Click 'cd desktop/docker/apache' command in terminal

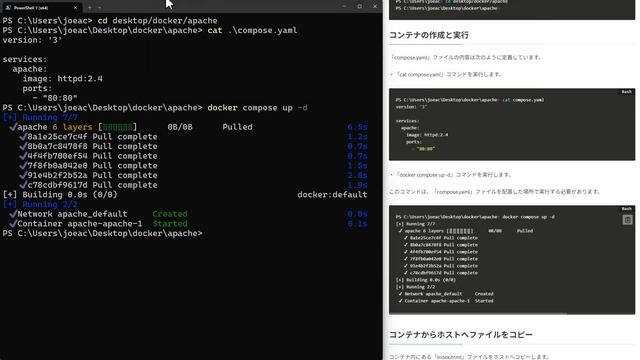(x=157, y=20)
